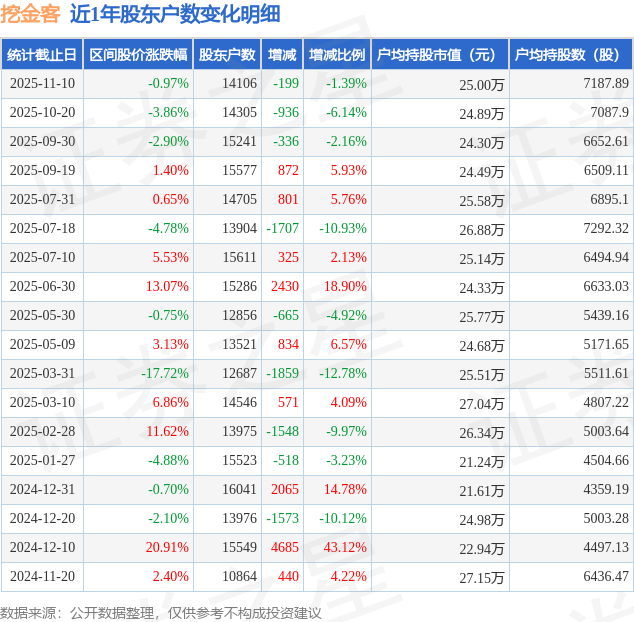The height and width of the screenshot is (622, 634).
Task: Click the date cell 2025-03-31
Action: coord(42,373)
